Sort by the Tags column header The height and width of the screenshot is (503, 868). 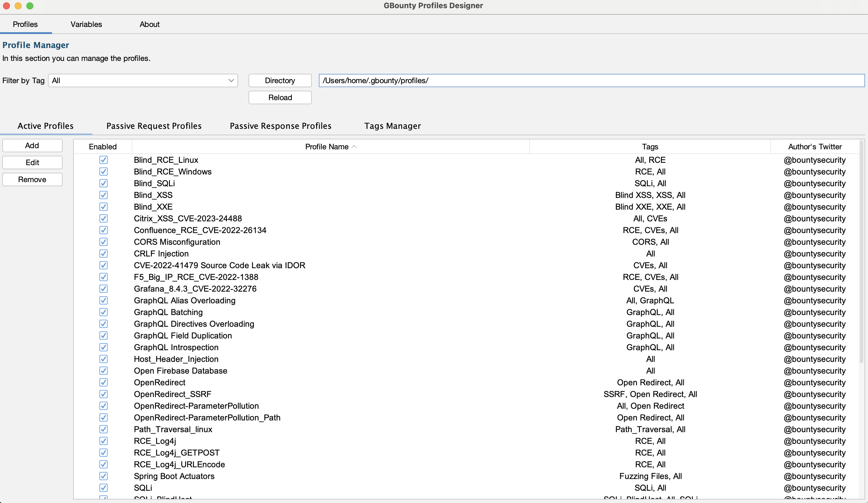coord(650,147)
